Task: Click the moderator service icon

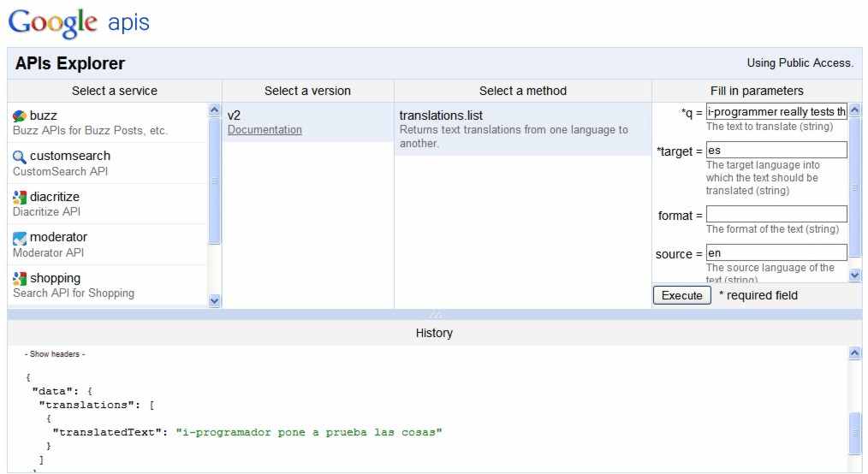Action: (20, 238)
